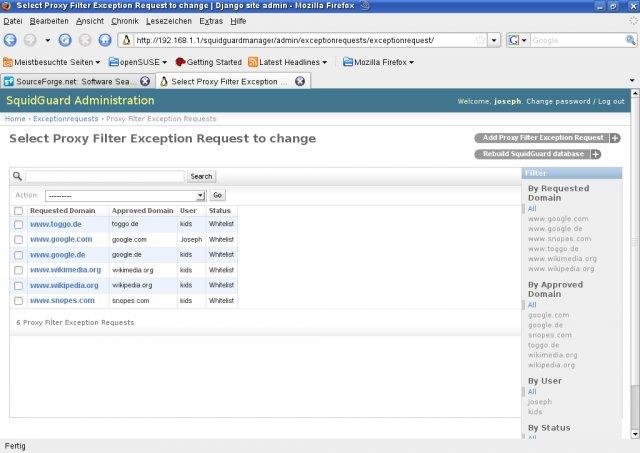Click the Search button
Screen dimensions: 640x453
click(x=201, y=176)
